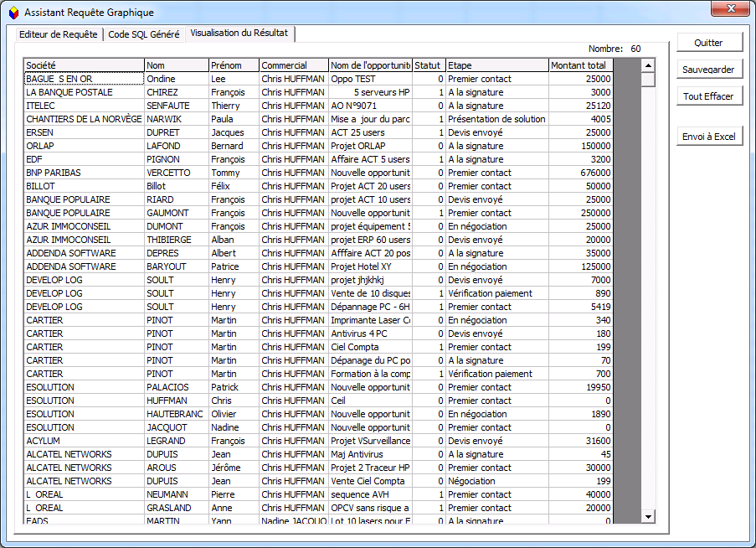Click the scrollbar up arrow
Viewport: 756px width, 548px height.
[648, 65]
